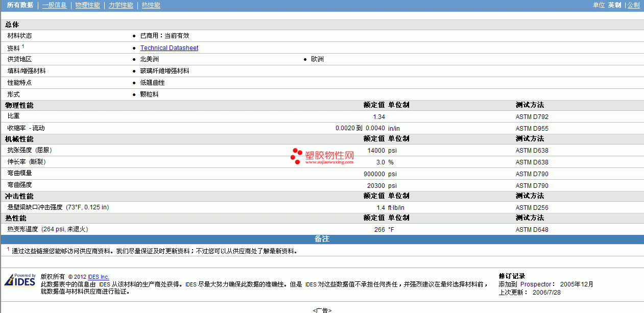Click the 机械性能 section header
This screenshot has width=644, height=313.
click(x=19, y=139)
